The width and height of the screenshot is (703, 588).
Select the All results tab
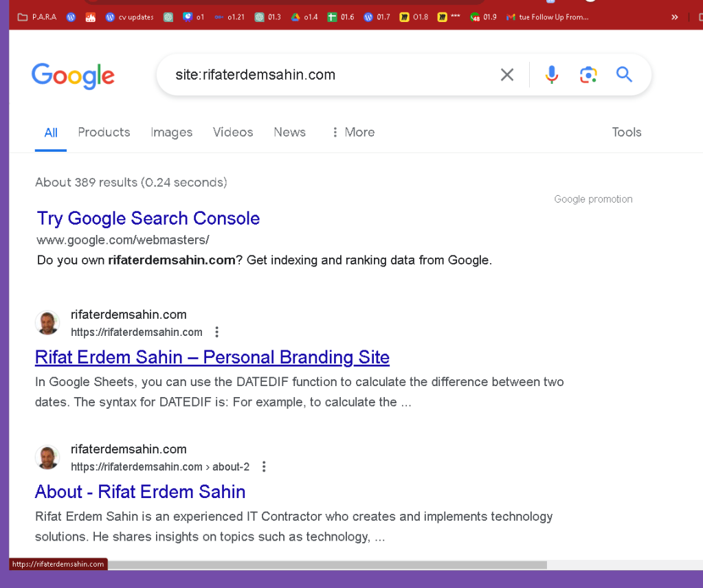[51, 133]
